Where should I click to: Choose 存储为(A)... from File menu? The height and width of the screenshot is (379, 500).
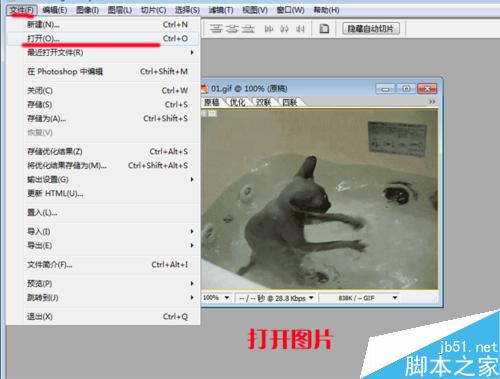coord(103,118)
